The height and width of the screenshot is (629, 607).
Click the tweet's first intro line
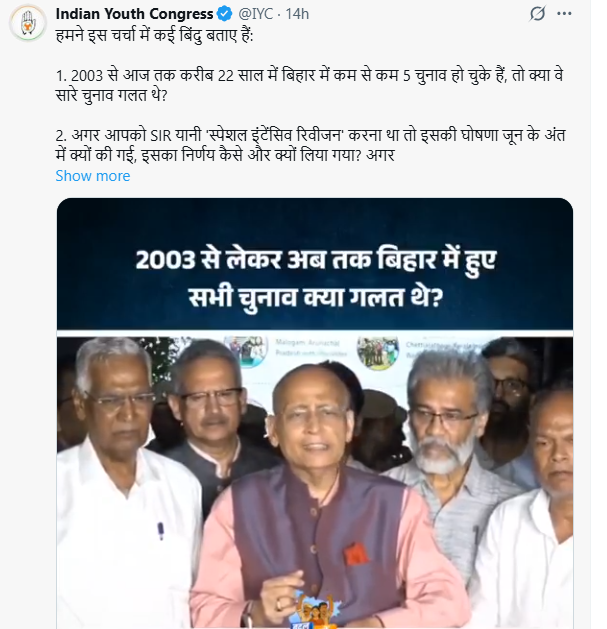pos(154,36)
